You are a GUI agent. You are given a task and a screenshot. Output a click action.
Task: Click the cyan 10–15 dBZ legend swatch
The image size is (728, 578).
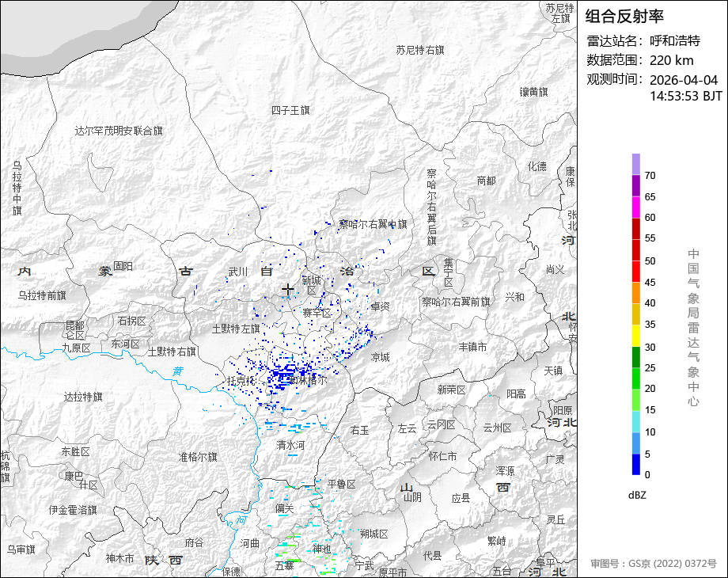(635, 422)
